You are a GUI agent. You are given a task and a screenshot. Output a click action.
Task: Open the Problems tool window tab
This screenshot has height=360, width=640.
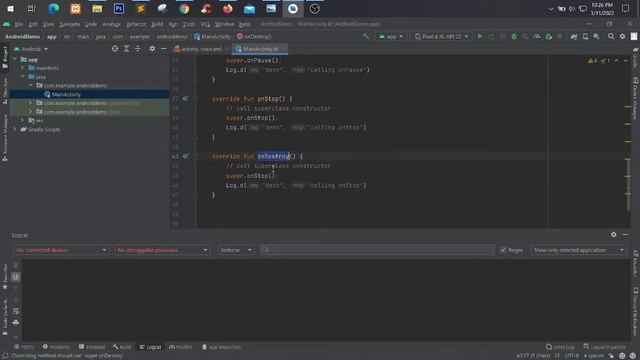pyautogui.click(x=56, y=347)
